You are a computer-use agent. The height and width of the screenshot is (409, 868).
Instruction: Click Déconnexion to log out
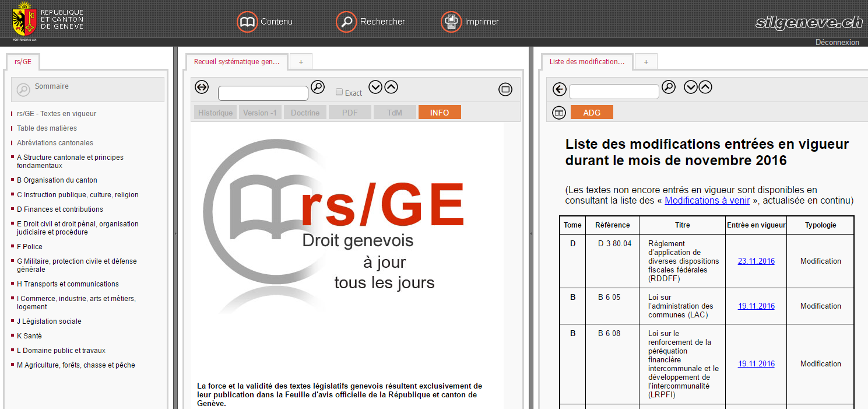837,42
